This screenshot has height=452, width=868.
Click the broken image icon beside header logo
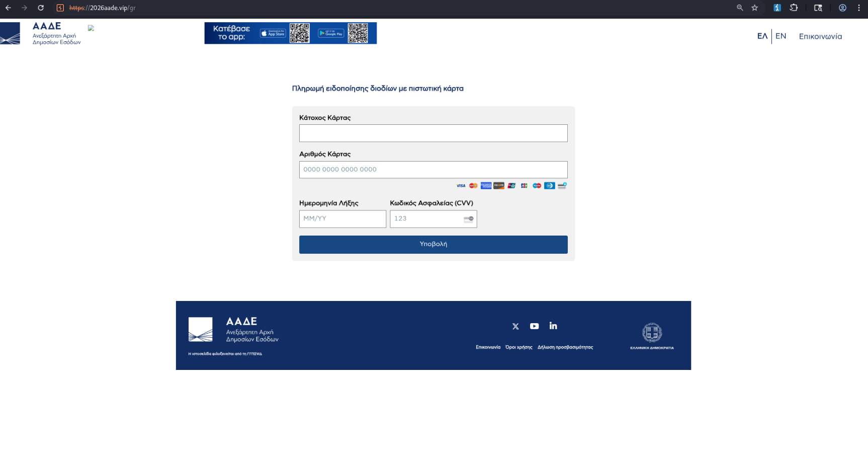(x=91, y=28)
